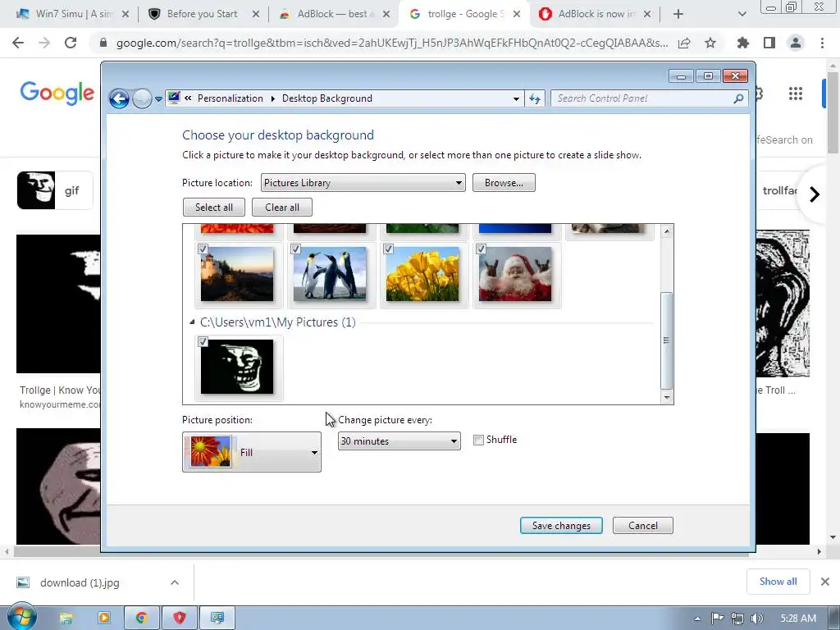The width and height of the screenshot is (840, 630).
Task: Click the Select all button
Action: [x=214, y=208]
